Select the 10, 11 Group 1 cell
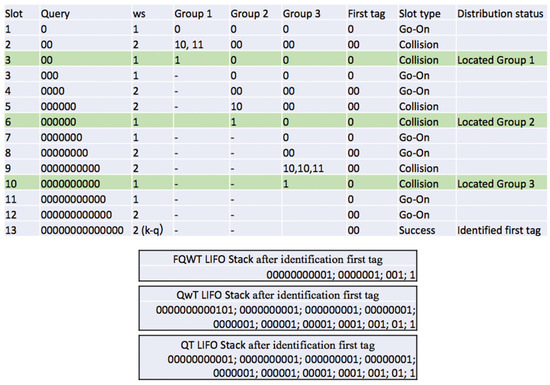Image resolution: width=550 pixels, height=385 pixels. (x=189, y=45)
